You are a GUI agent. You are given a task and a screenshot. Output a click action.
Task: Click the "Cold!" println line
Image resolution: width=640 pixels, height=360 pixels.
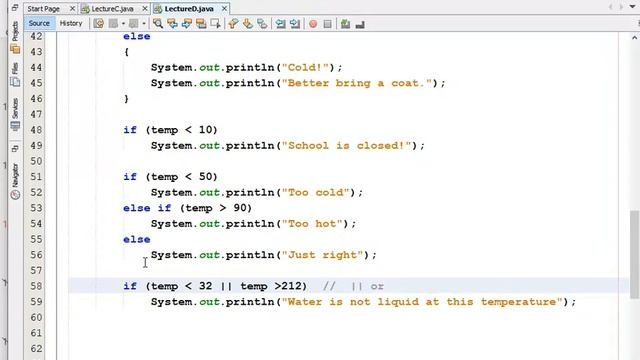247,67
